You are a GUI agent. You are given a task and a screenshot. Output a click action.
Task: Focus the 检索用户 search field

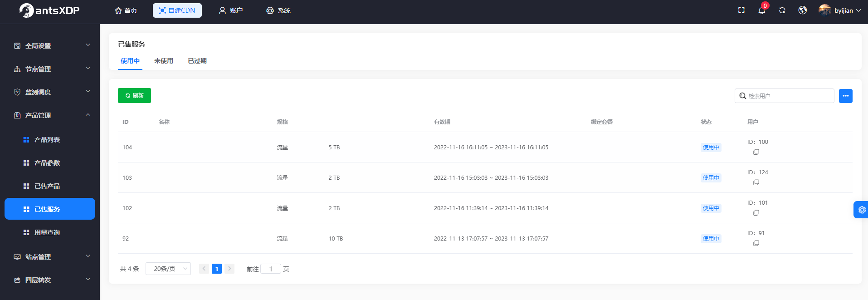coord(785,96)
